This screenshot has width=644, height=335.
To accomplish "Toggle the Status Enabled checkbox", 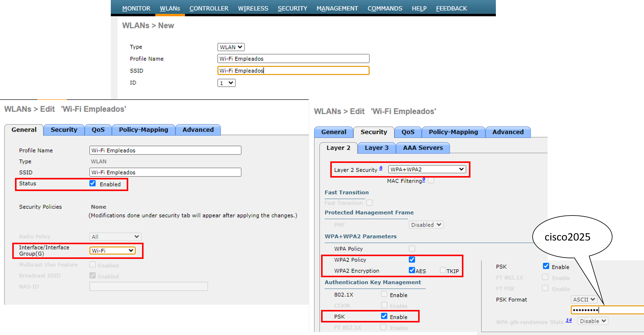I will click(x=92, y=183).
